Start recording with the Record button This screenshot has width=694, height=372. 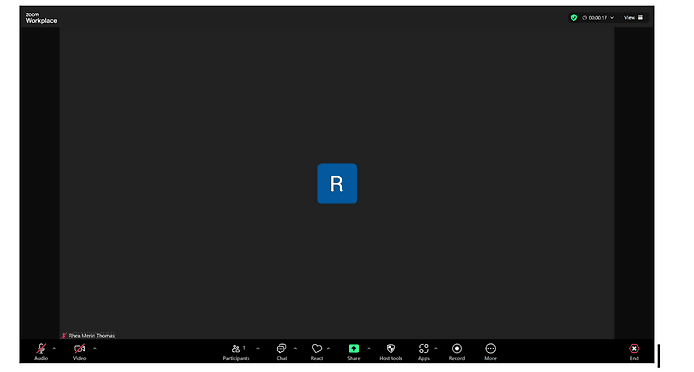click(457, 352)
